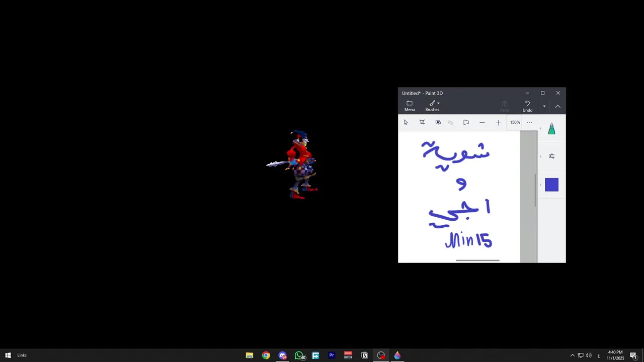The height and width of the screenshot is (362, 644).
Task: Zoom out with the minus button
Action: pos(482,122)
